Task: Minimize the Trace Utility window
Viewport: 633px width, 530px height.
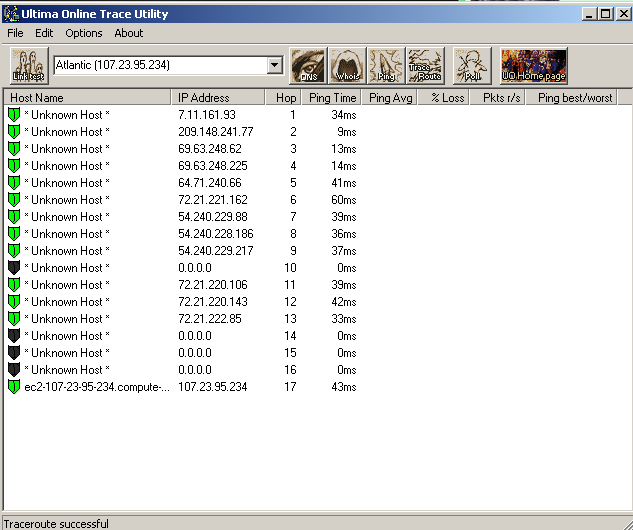Action: pyautogui.click(x=589, y=14)
